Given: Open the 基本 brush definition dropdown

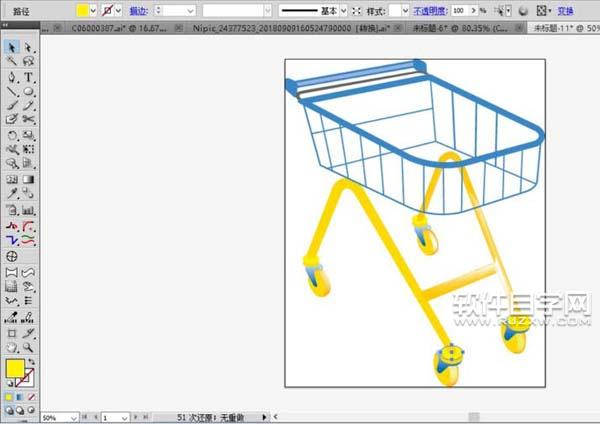Looking at the screenshot, I should 344,11.
